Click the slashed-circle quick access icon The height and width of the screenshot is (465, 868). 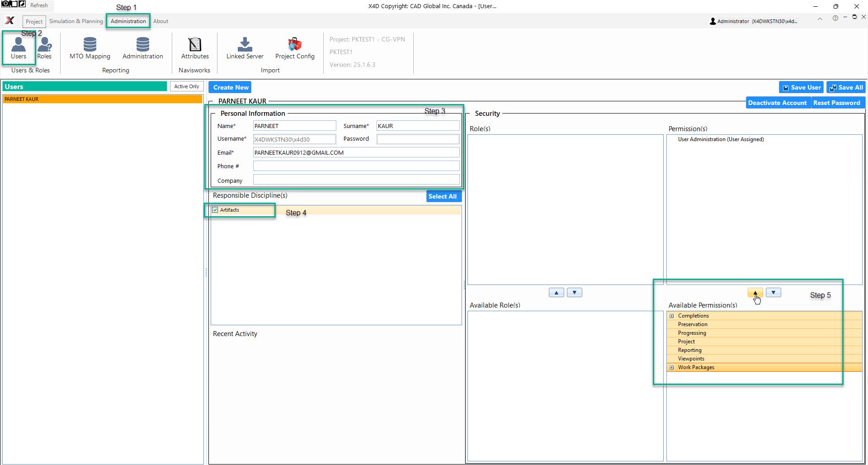click(22, 4)
